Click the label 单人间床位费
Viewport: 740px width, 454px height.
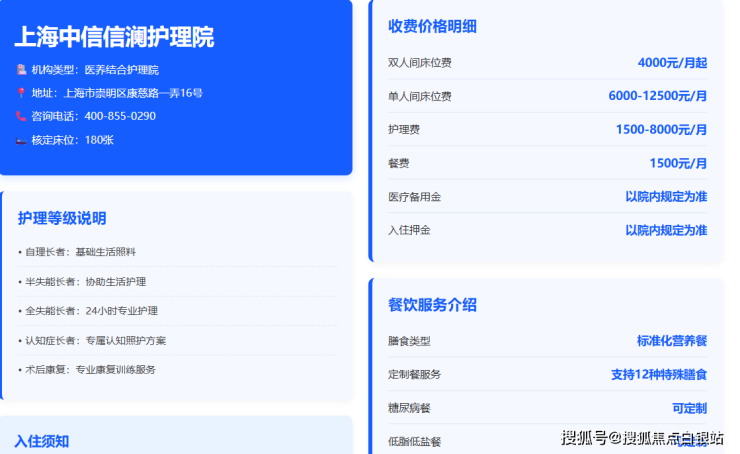tap(420, 96)
